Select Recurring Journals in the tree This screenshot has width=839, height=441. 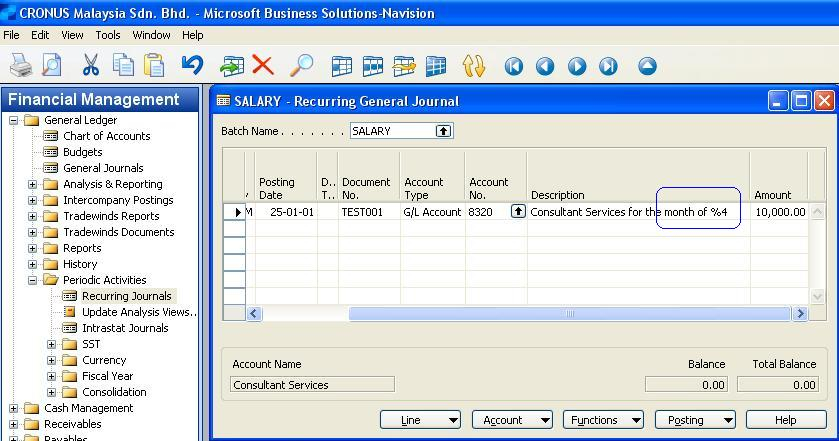click(127, 296)
